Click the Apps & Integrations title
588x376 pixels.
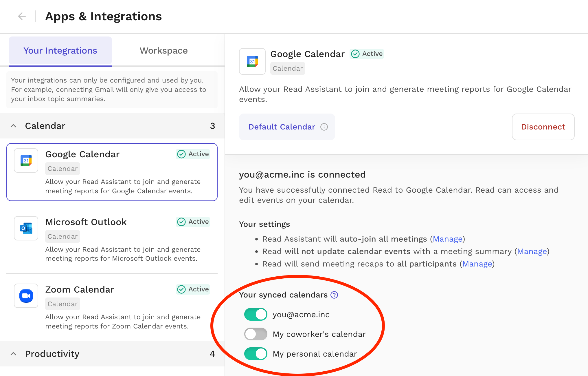(x=104, y=17)
